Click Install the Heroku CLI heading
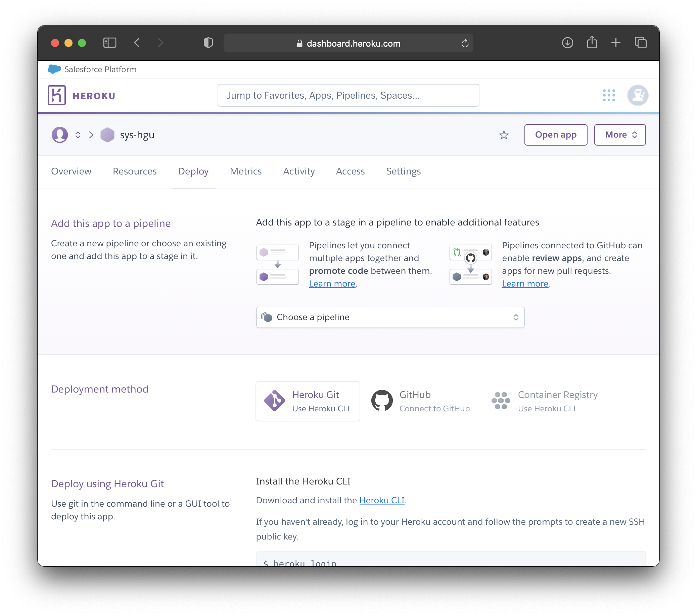 [x=303, y=481]
